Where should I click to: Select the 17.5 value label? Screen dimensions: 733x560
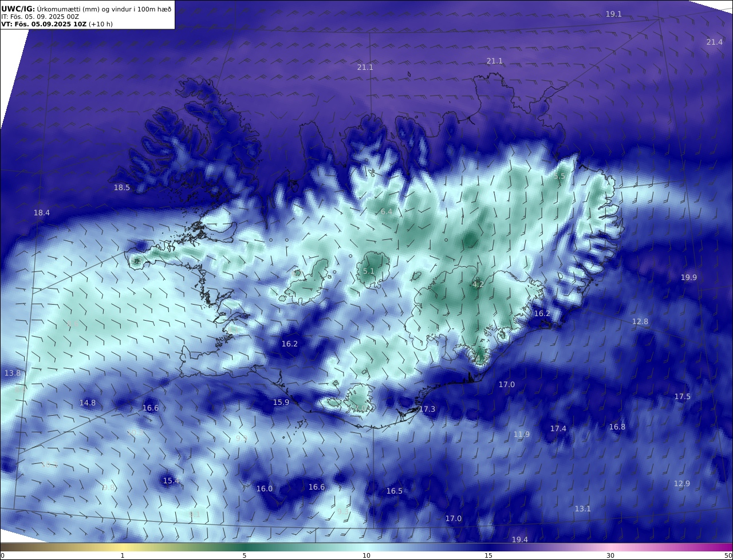click(x=682, y=396)
